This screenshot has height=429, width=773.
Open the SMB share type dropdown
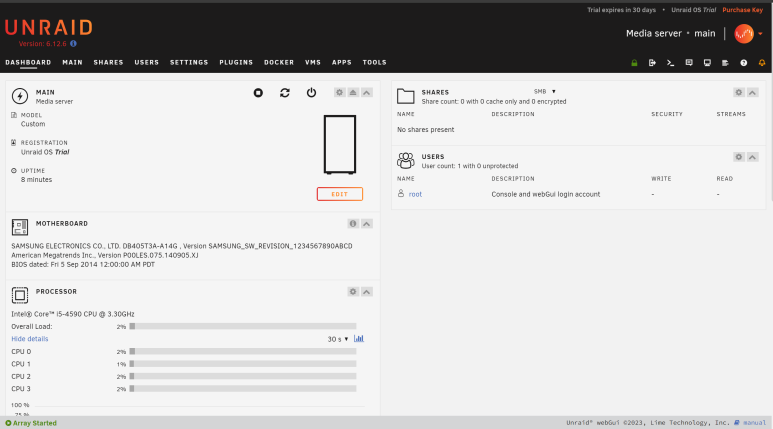545,91
